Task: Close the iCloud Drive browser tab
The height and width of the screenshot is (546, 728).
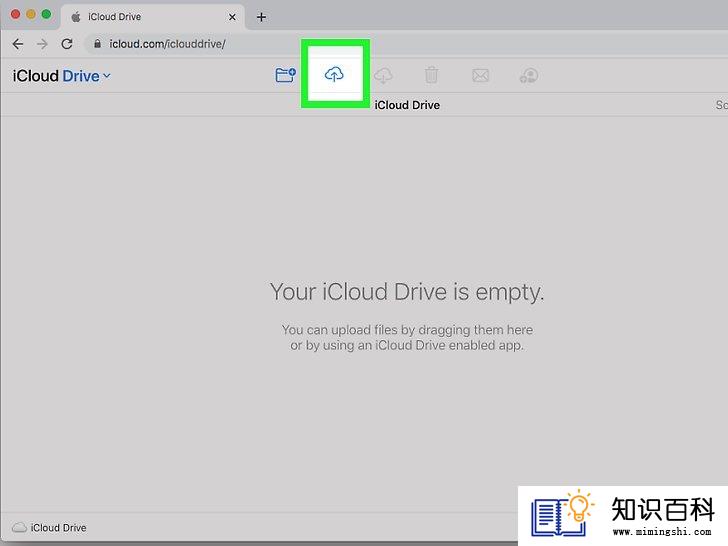Action: [x=232, y=17]
